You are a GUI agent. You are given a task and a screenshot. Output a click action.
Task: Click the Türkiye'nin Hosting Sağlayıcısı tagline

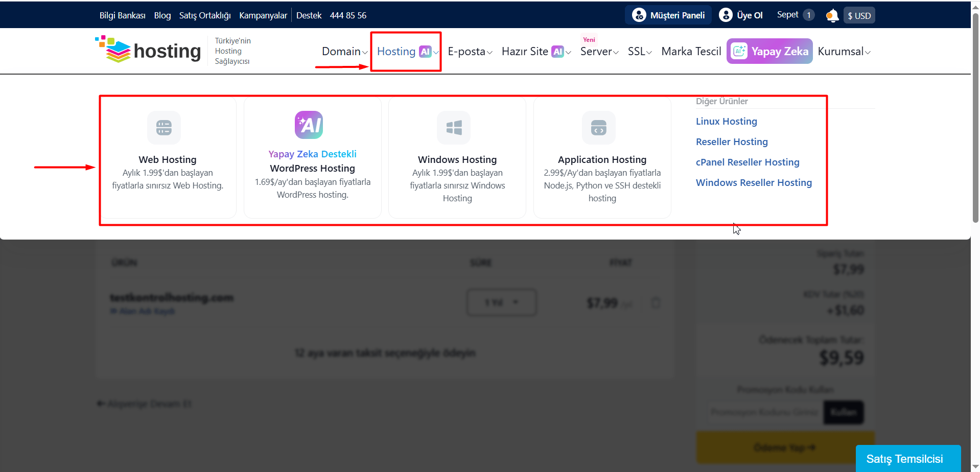click(x=232, y=51)
